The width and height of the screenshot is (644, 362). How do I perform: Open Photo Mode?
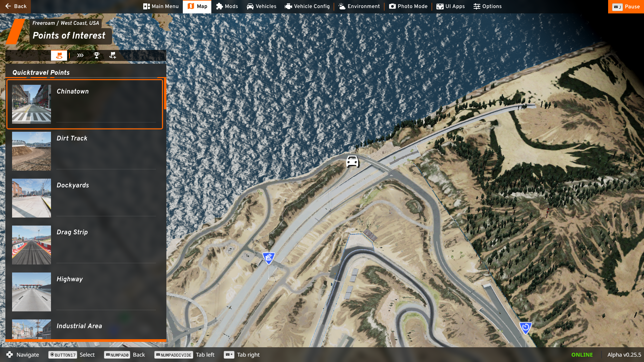[408, 6]
